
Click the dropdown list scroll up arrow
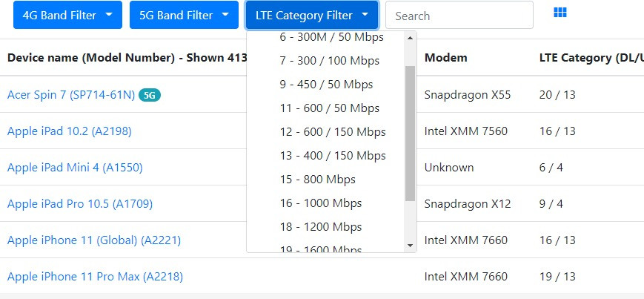click(x=410, y=38)
